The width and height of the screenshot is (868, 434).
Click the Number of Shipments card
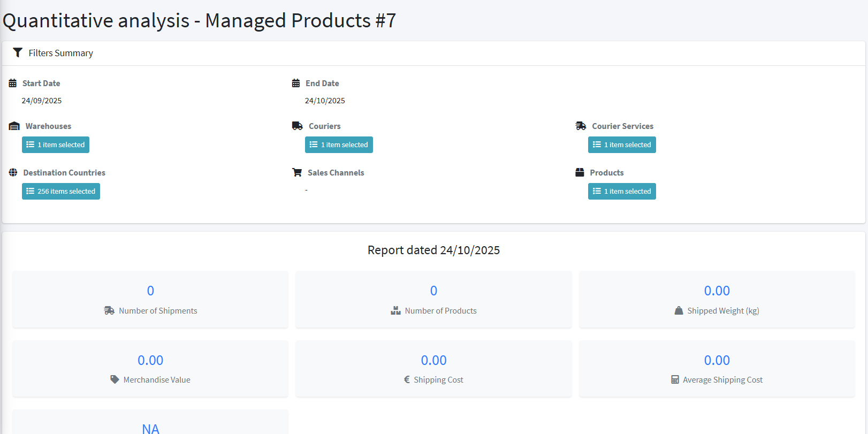click(150, 299)
